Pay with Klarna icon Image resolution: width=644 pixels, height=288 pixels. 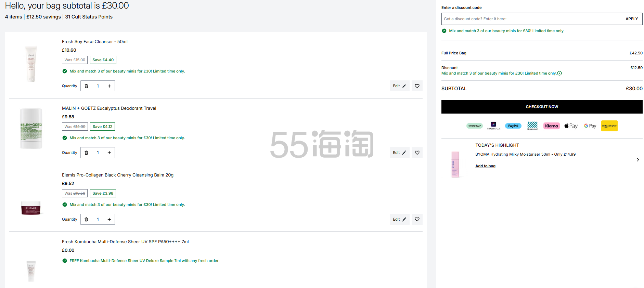551,126
